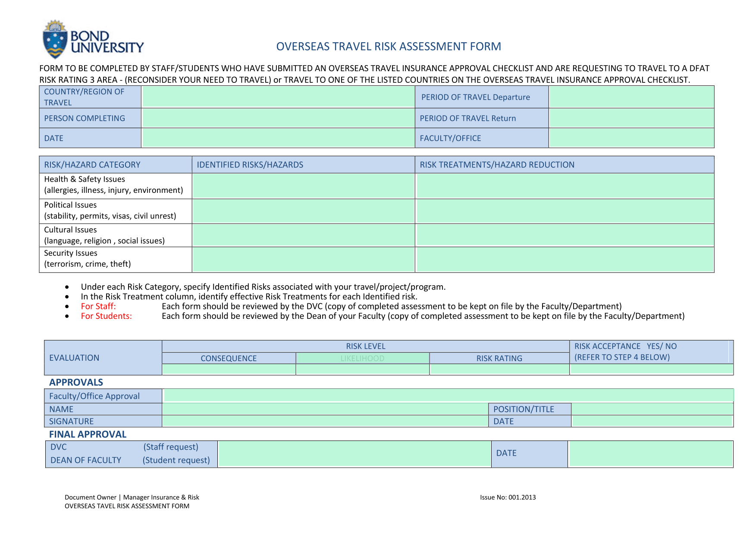
Task: Click the Faculty/Office Approval field
Action: coord(448,395)
